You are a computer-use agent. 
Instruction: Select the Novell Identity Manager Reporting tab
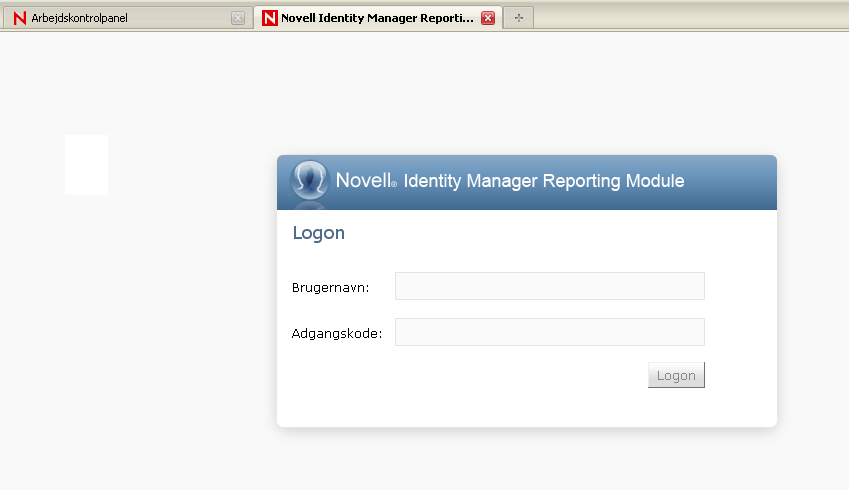click(x=377, y=18)
